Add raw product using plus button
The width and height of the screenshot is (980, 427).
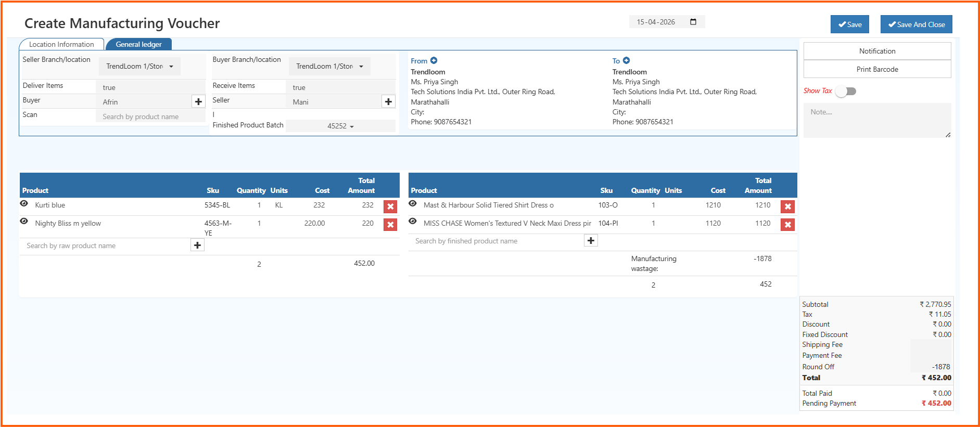tap(197, 245)
